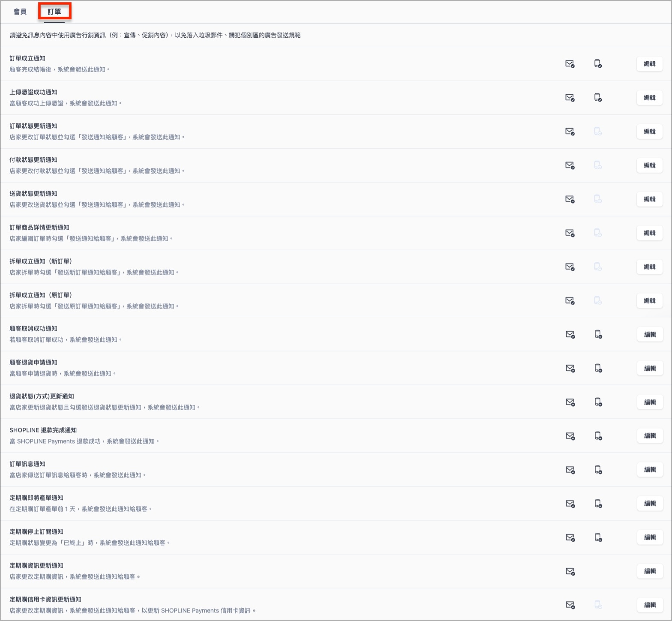The width and height of the screenshot is (672, 621).
Task: Click the 訂單成立通知 title text
Action: (x=27, y=58)
